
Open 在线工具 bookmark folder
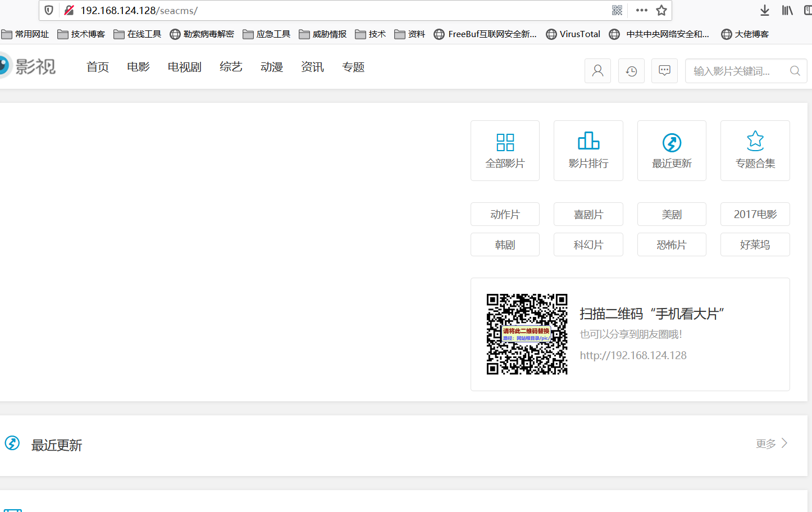pos(138,34)
